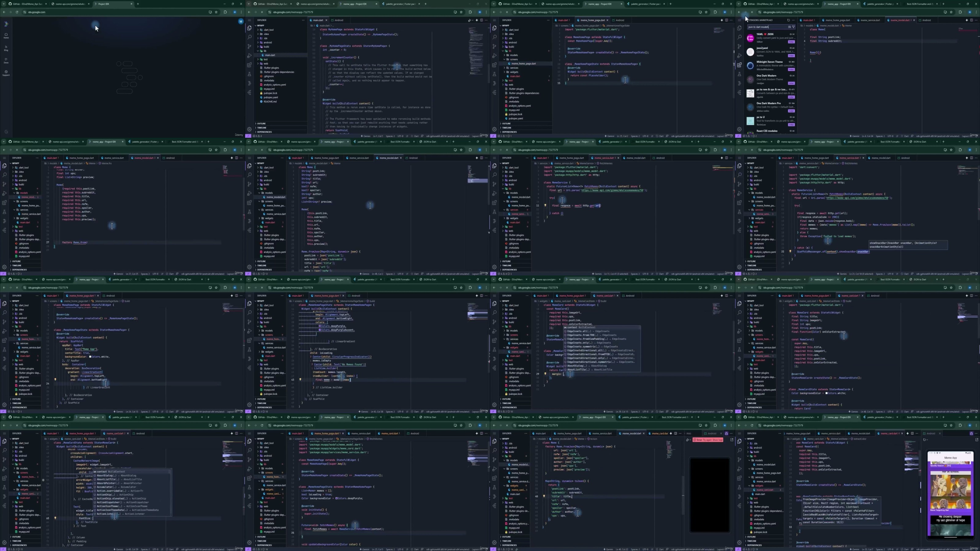Click the Colors.deepPurpleAccent color swatch
The image size is (980, 551).
pos(320,330)
